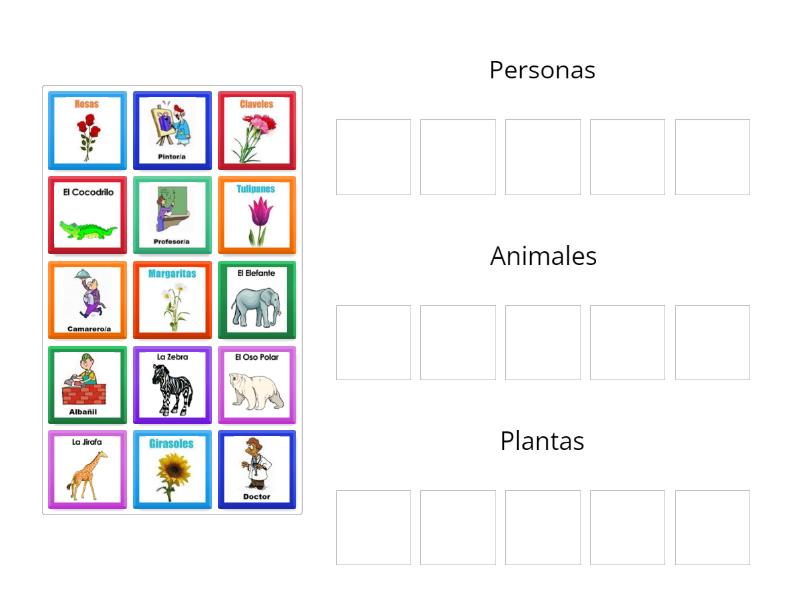
Task: Click the El Cocodrilo card
Action: [87, 214]
